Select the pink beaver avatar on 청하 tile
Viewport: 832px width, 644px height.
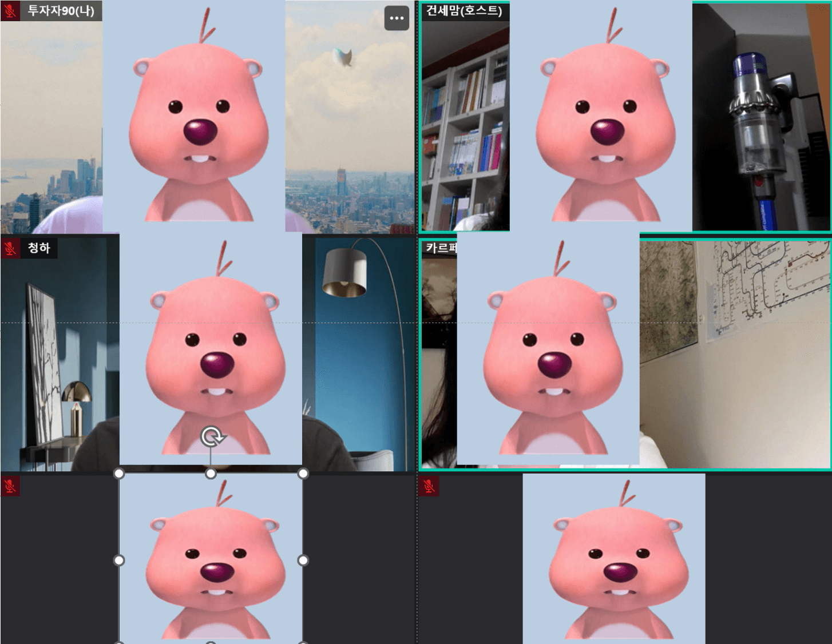point(211,349)
